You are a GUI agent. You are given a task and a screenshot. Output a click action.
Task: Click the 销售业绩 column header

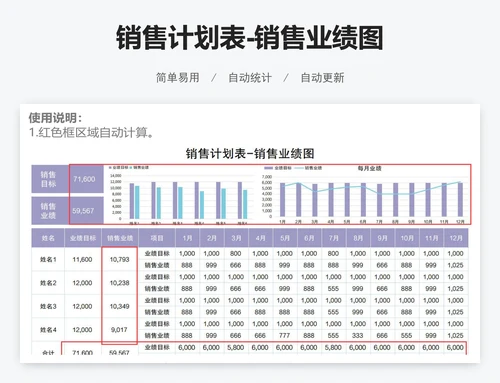pos(120,238)
